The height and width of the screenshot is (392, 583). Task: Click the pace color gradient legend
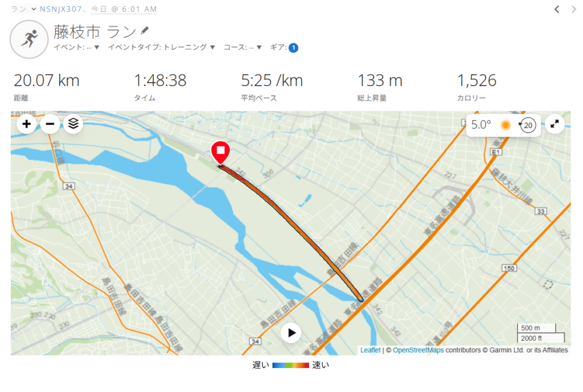[290, 365]
